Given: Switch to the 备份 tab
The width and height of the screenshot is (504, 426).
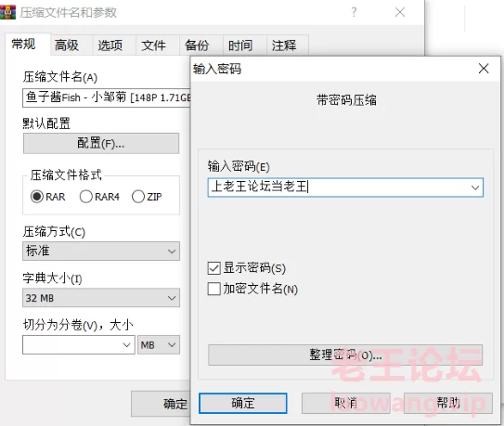Looking at the screenshot, I should (197, 45).
